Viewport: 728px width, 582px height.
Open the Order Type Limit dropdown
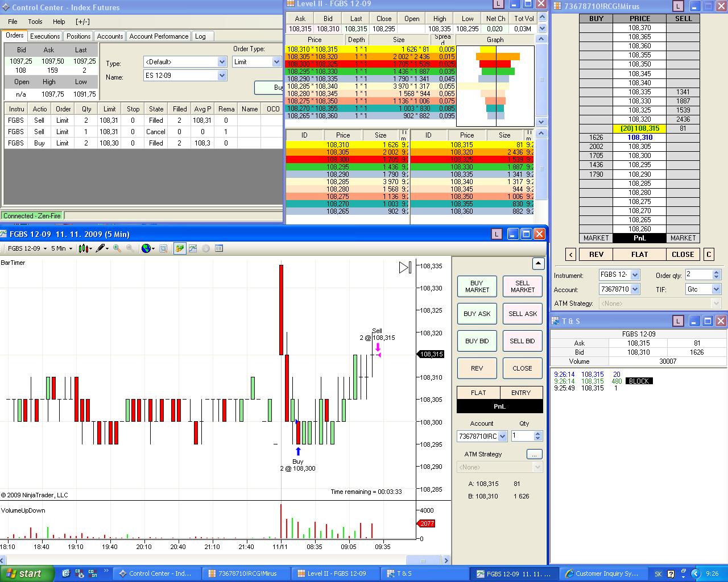point(257,61)
